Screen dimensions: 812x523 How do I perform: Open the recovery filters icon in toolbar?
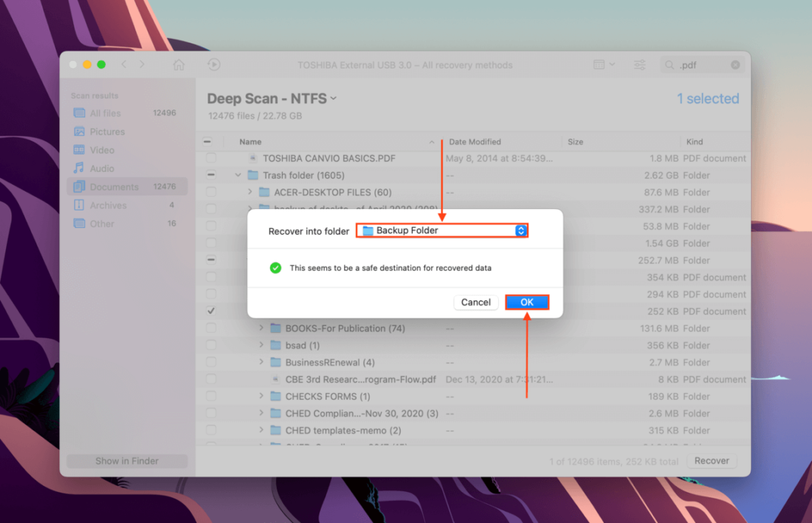pyautogui.click(x=639, y=65)
